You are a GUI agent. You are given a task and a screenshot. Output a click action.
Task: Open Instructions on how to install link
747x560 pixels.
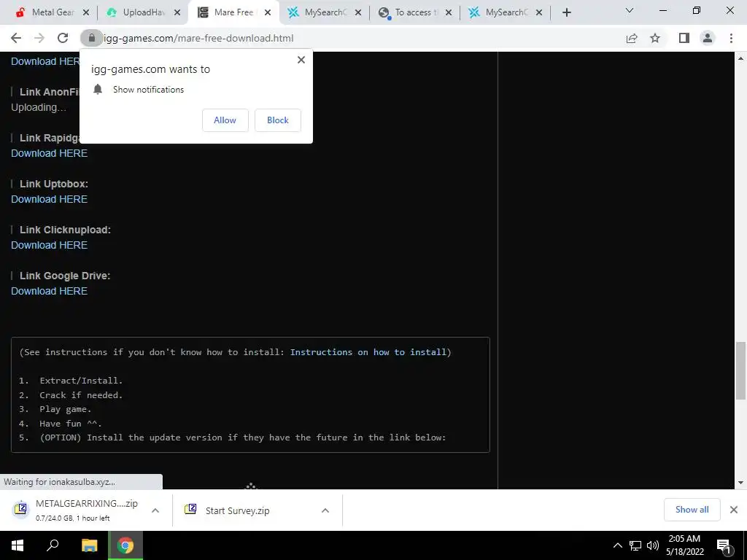pyautogui.click(x=368, y=352)
